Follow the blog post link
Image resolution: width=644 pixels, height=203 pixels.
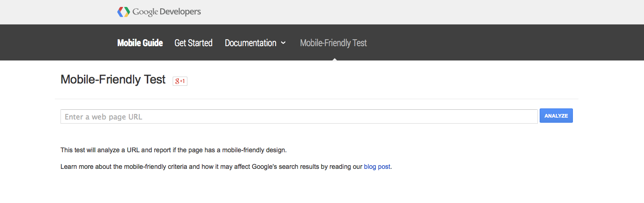pyautogui.click(x=377, y=167)
